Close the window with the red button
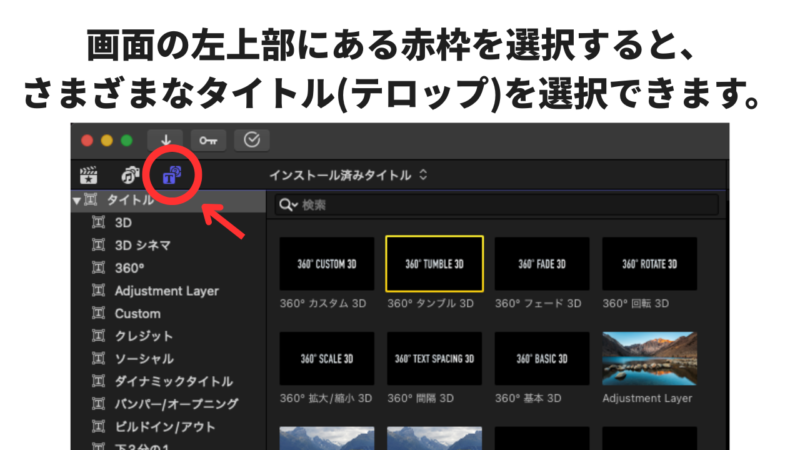The height and width of the screenshot is (450, 800). coord(87,140)
